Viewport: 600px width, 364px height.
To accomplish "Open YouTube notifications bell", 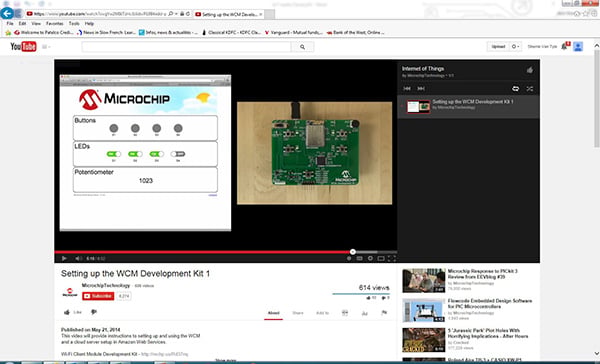I will point(565,46).
